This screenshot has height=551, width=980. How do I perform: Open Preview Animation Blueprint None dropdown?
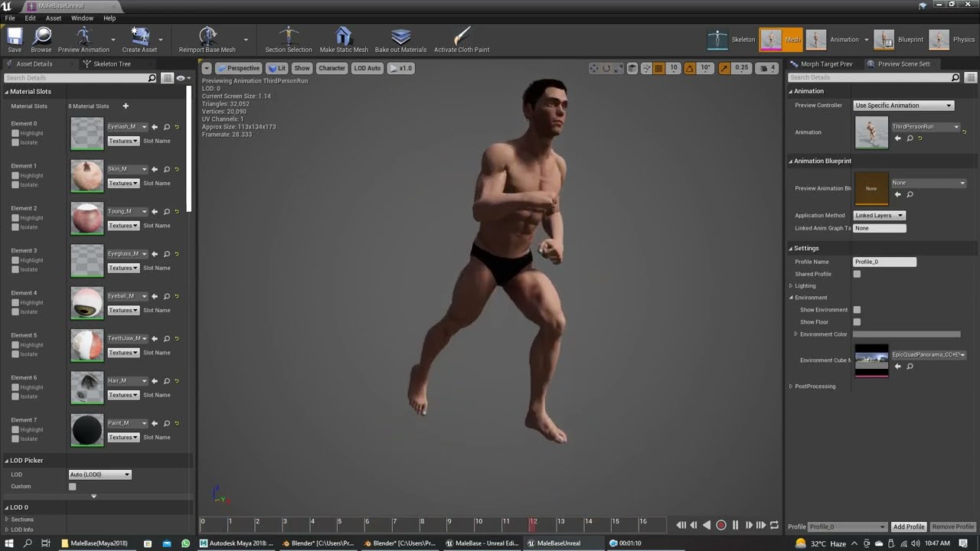point(929,183)
